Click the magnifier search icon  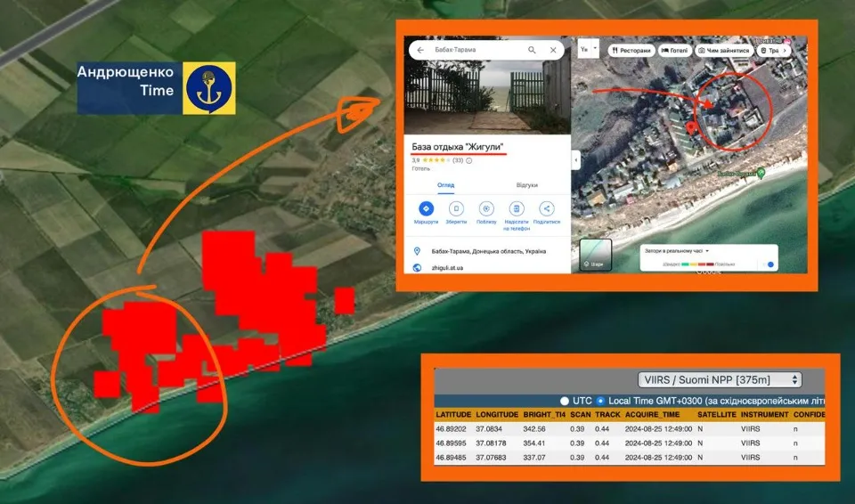tap(533, 51)
